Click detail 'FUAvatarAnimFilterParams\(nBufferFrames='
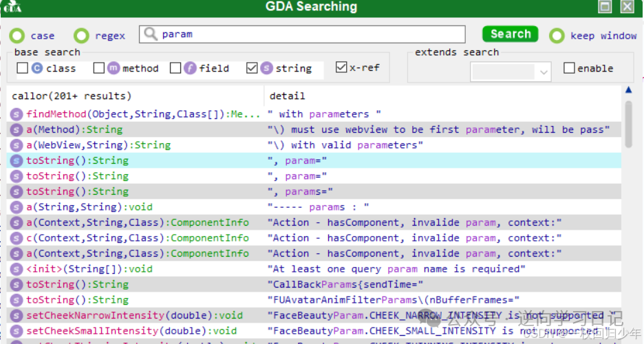The height and width of the screenshot is (344, 644). point(394,301)
